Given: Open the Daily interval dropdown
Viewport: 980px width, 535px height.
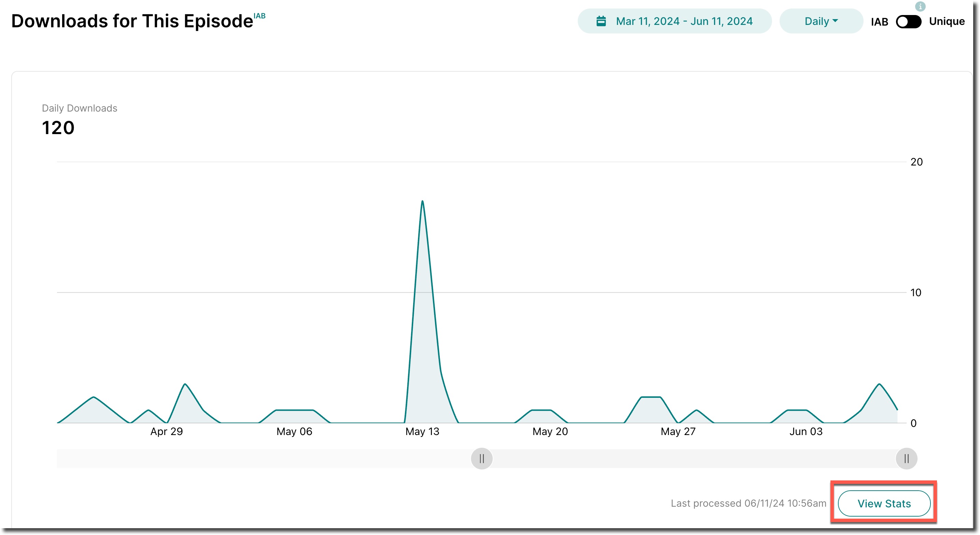Looking at the screenshot, I should pos(821,21).
